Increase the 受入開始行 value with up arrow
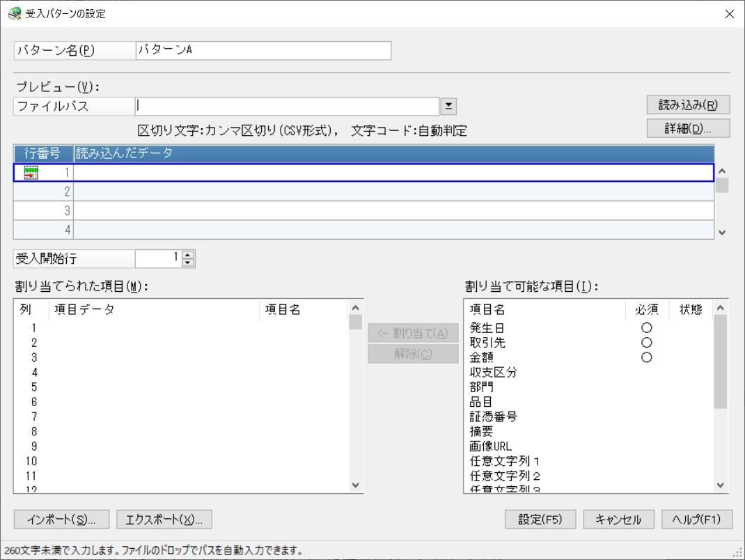Image resolution: width=745 pixels, height=560 pixels. (188, 255)
